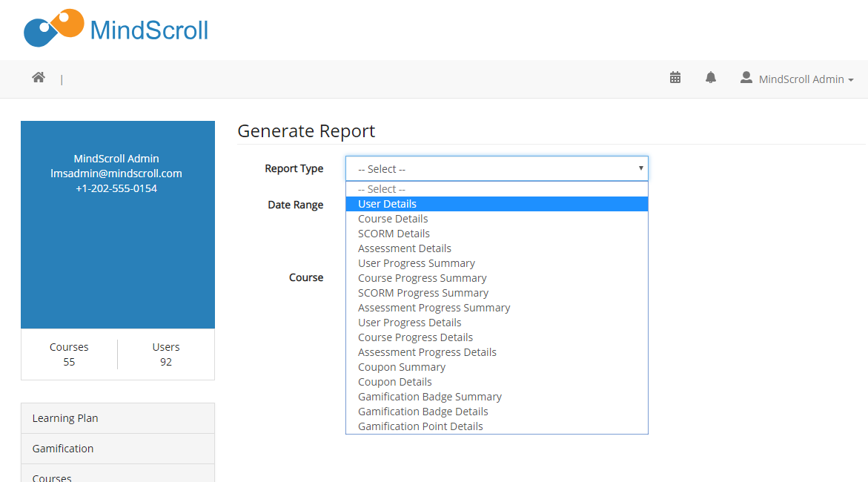The height and width of the screenshot is (482, 868).
Task: Click the phone number +1-202-555-0154
Action: click(x=116, y=188)
